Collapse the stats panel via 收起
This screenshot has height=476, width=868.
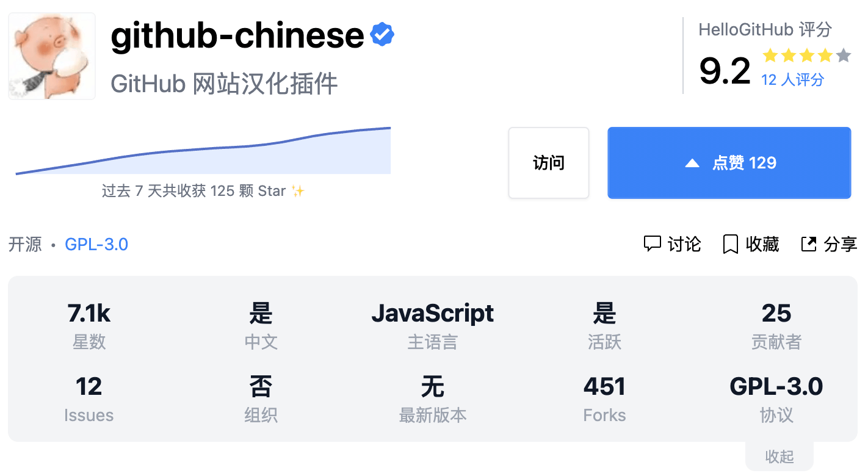[x=779, y=456]
